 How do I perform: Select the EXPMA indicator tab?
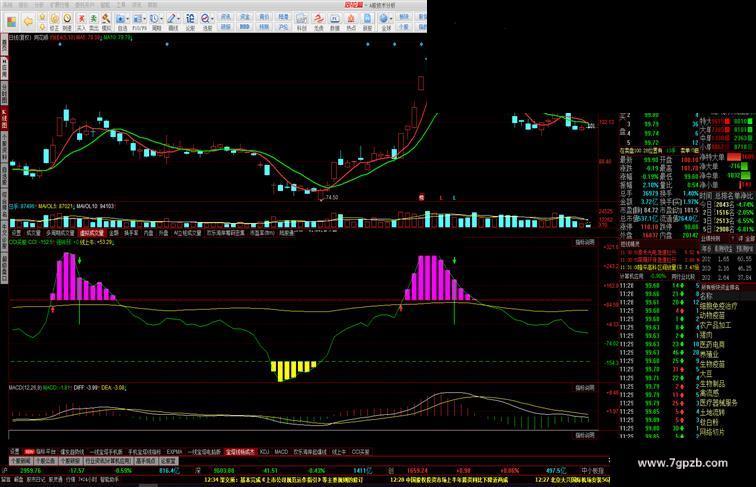(x=174, y=452)
